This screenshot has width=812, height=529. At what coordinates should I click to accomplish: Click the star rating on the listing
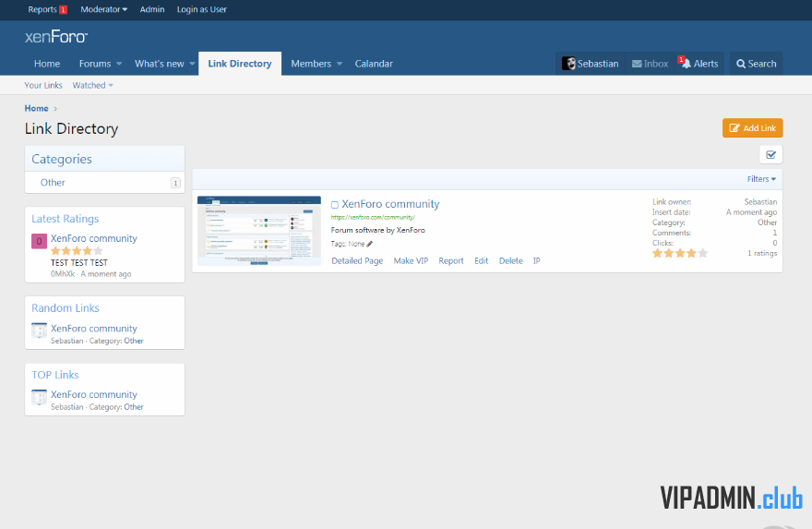tap(680, 253)
